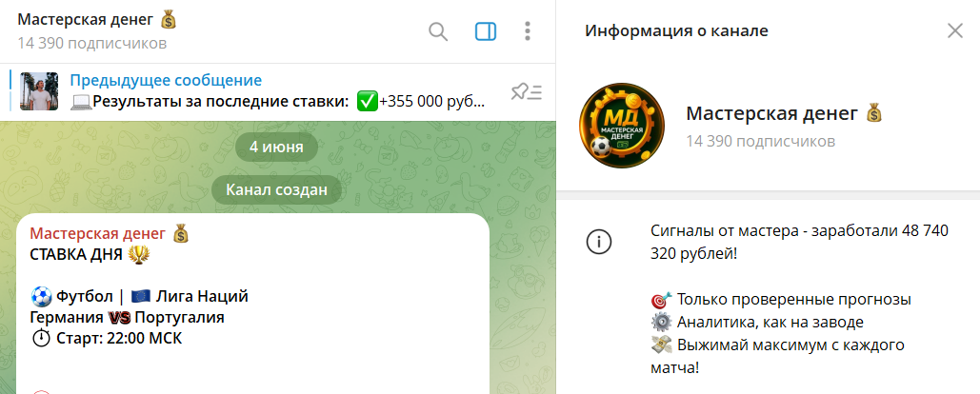Open search in the channel
Image resolution: width=980 pixels, height=394 pixels.
coord(438,31)
